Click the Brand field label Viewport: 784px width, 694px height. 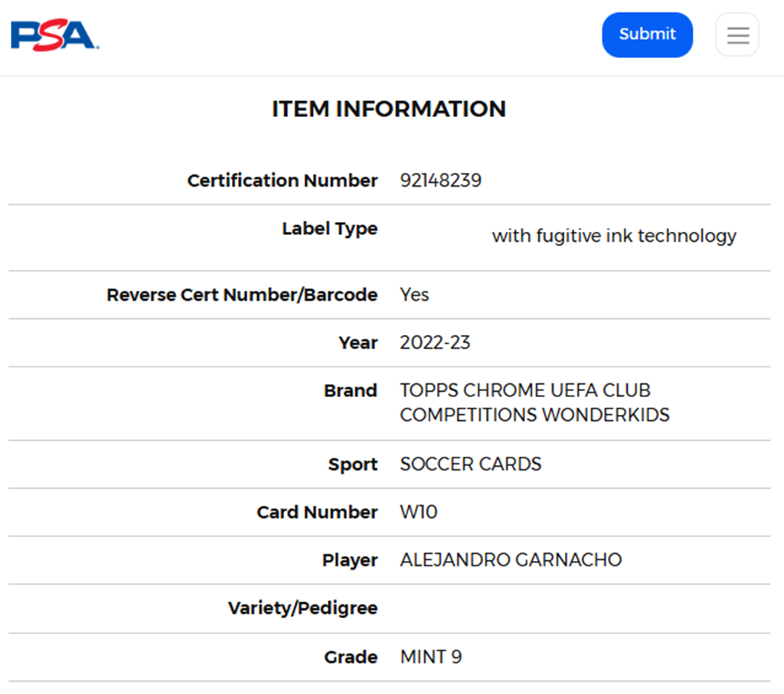350,391
